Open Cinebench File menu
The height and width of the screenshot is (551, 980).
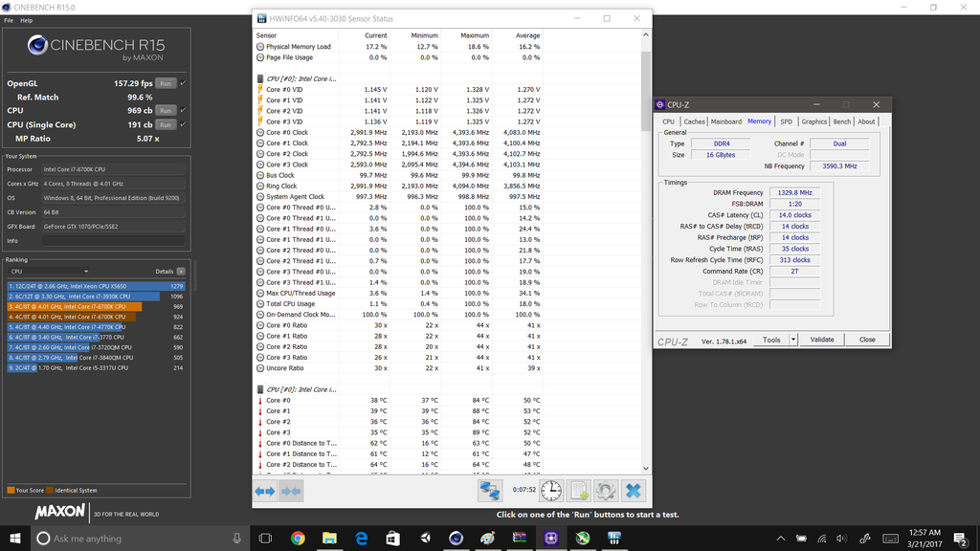[9, 21]
